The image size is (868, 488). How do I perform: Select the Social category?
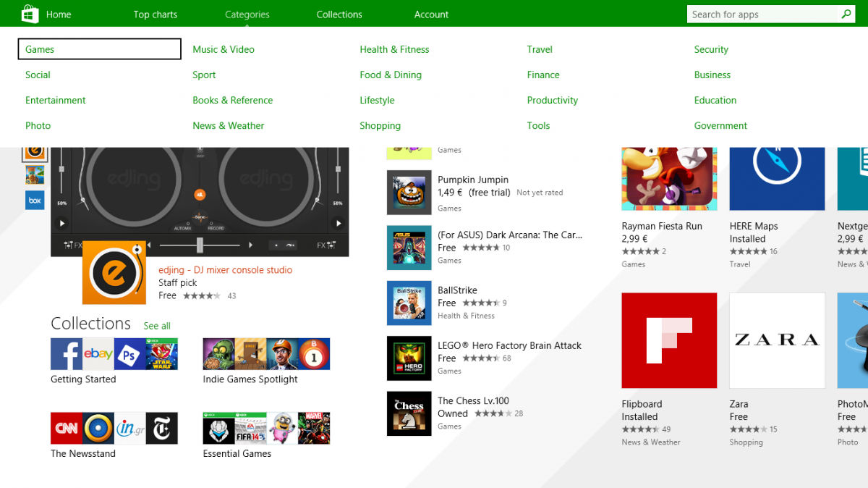[38, 75]
